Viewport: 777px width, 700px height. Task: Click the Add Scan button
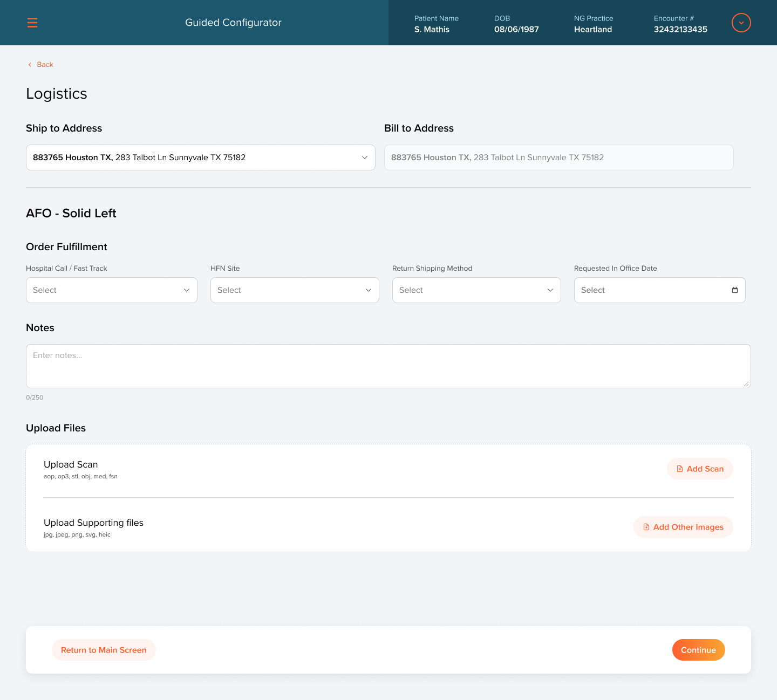click(700, 469)
